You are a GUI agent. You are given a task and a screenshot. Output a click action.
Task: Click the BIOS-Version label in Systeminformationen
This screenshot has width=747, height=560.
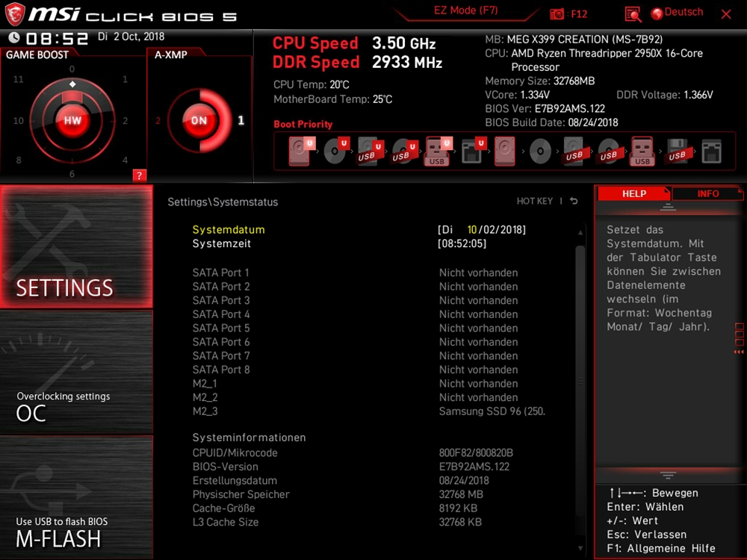coord(226,466)
